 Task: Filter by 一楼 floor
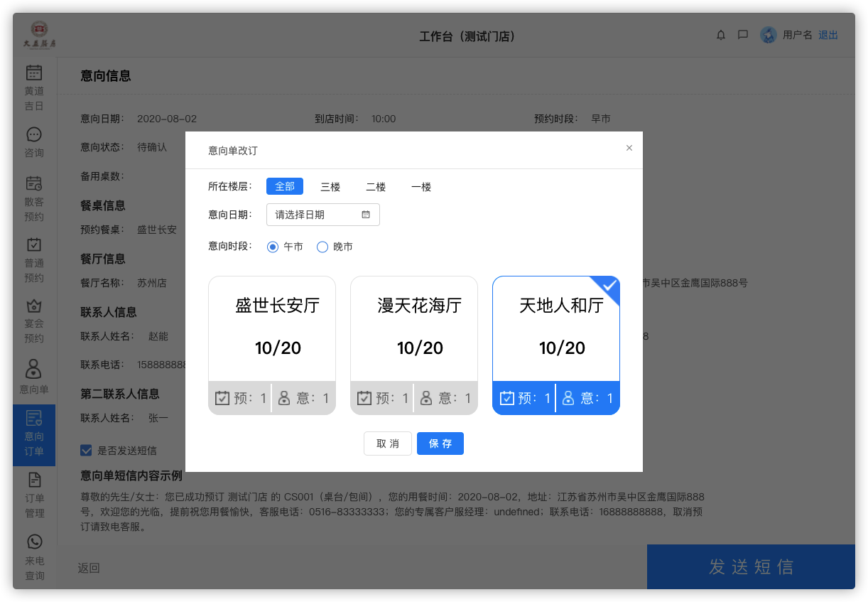(x=421, y=187)
